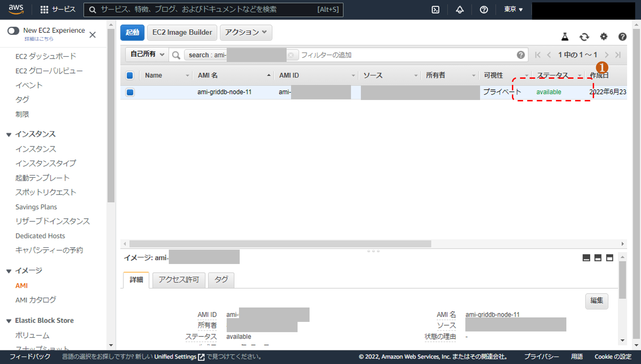Switch to the アクセス許可 tab
Viewport: 641px width, 364px height.
178,280
